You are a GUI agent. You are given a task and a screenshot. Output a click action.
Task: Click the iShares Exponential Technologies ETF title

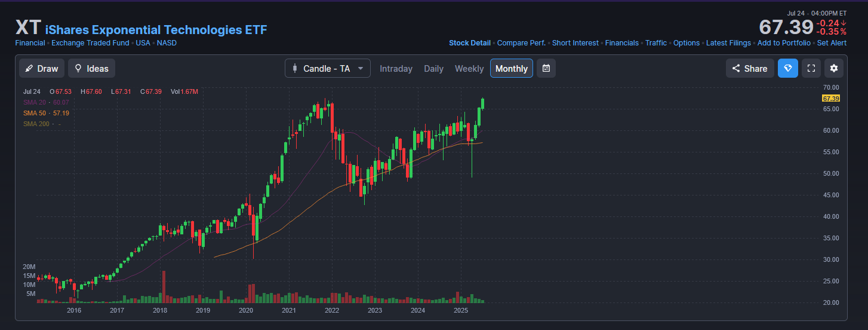tap(156, 30)
